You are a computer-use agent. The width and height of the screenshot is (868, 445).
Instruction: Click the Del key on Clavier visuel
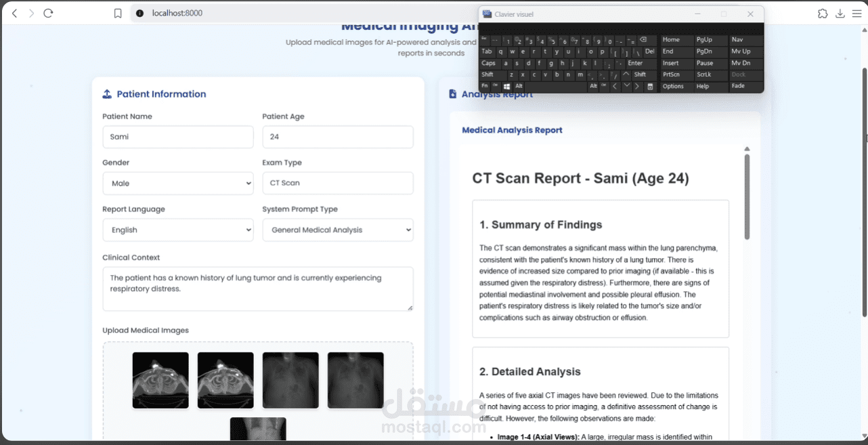point(651,51)
